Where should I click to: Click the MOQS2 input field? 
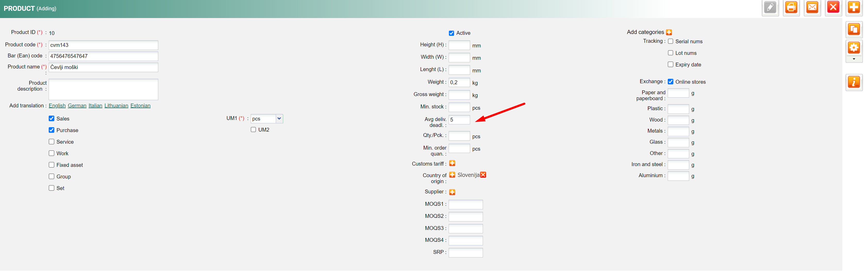(x=466, y=217)
